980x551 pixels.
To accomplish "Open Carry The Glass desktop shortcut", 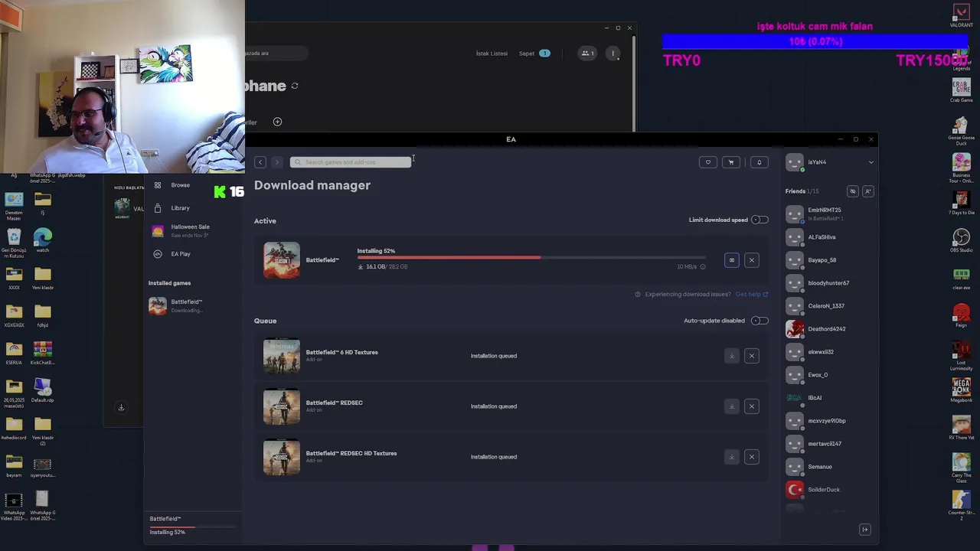I will tap(962, 467).
